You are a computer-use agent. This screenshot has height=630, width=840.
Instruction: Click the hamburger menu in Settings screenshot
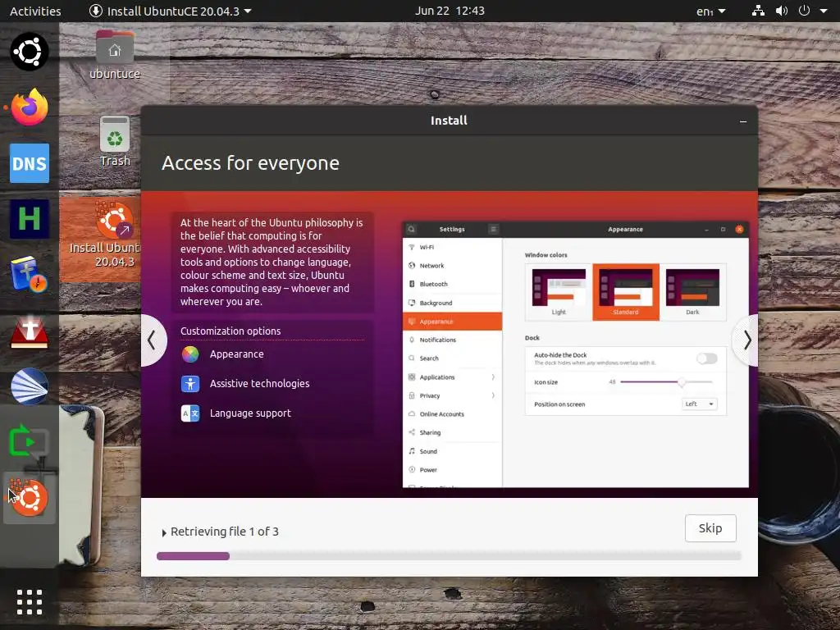point(493,230)
